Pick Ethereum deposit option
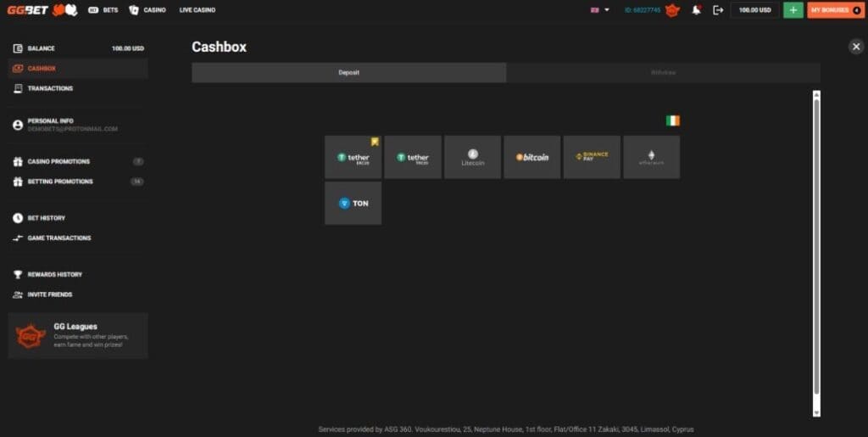Image resolution: width=868 pixels, height=437 pixels. [651, 157]
